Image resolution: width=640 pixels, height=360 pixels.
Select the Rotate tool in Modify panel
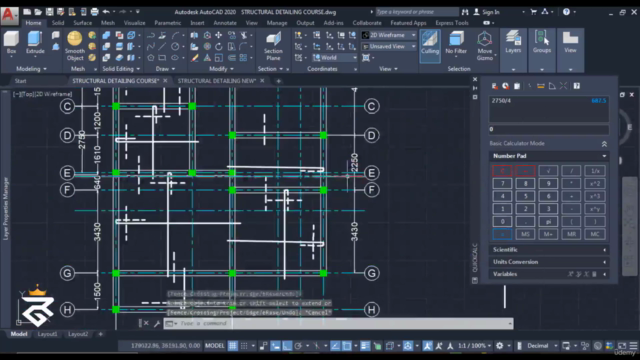pos(219,47)
